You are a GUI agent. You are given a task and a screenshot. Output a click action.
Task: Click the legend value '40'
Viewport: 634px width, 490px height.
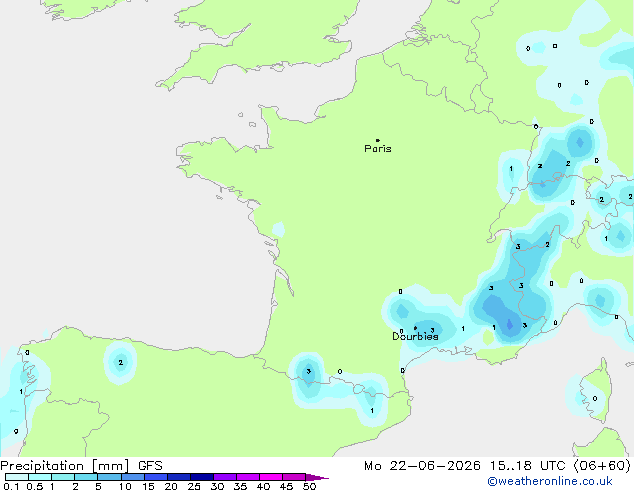click(x=263, y=486)
